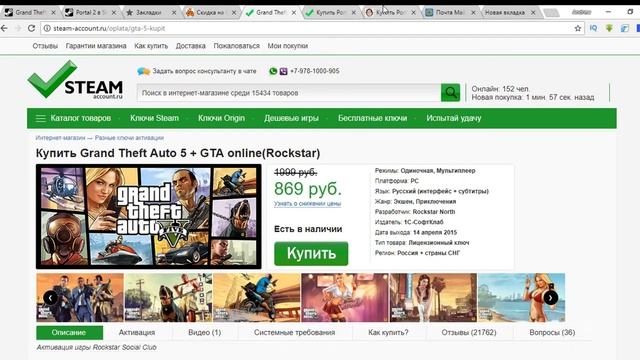
Task: Click the Интернет-магазин breadcrumb link
Action: (x=60, y=138)
